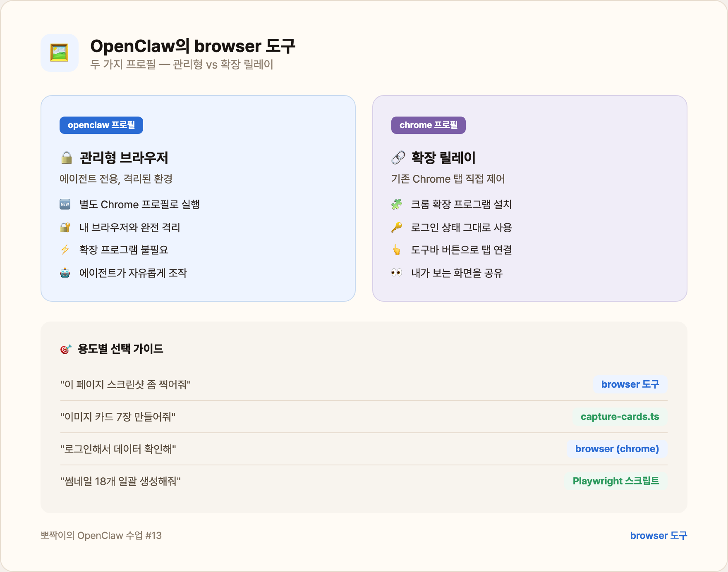Click the NEW badge icon for 별도 Chrome 프로필
728x572 pixels.
tap(65, 204)
